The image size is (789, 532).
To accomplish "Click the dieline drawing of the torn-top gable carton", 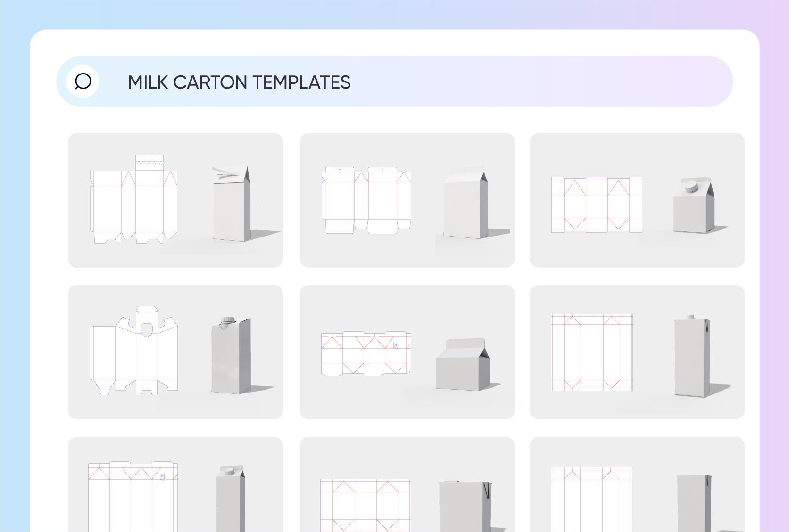I will click(x=133, y=199).
